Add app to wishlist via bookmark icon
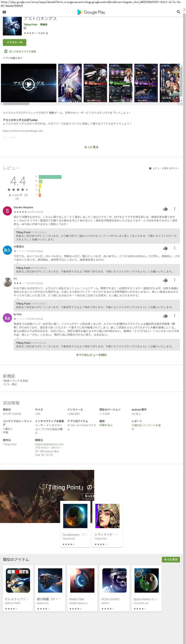This screenshot has height=644, width=186. coord(6,51)
